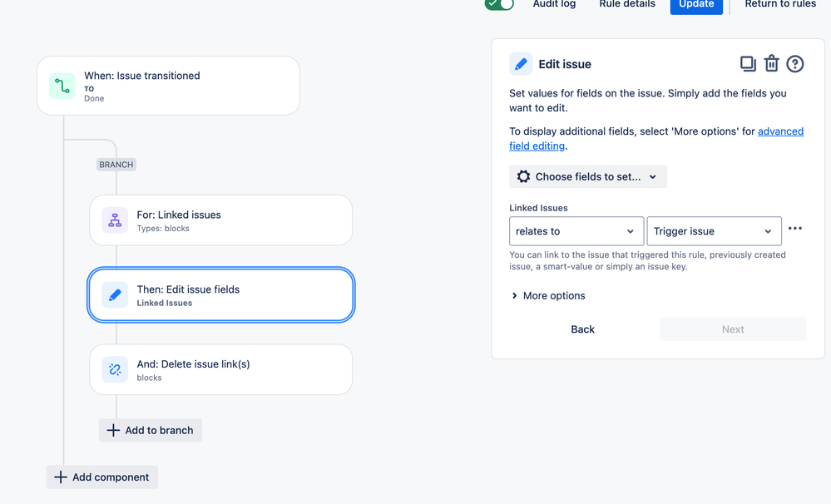Delete the Edit issue action with trash icon
The width and height of the screenshot is (831, 504).
771,63
